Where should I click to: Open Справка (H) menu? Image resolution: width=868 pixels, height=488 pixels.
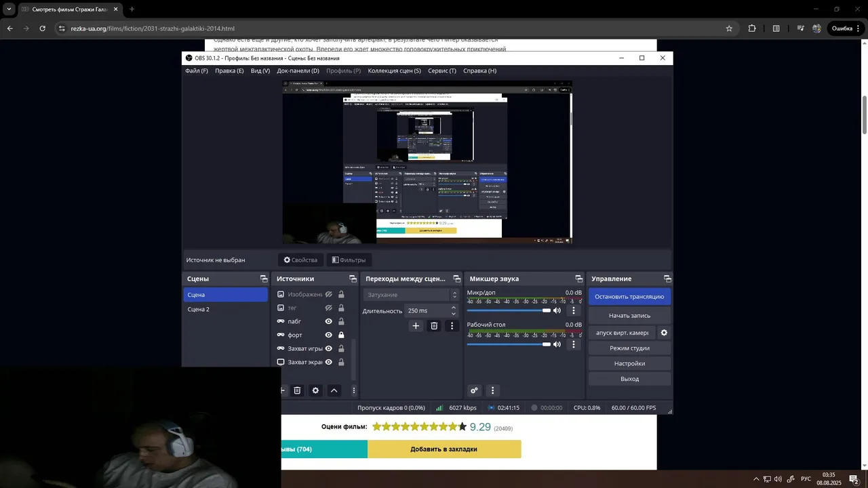point(480,70)
